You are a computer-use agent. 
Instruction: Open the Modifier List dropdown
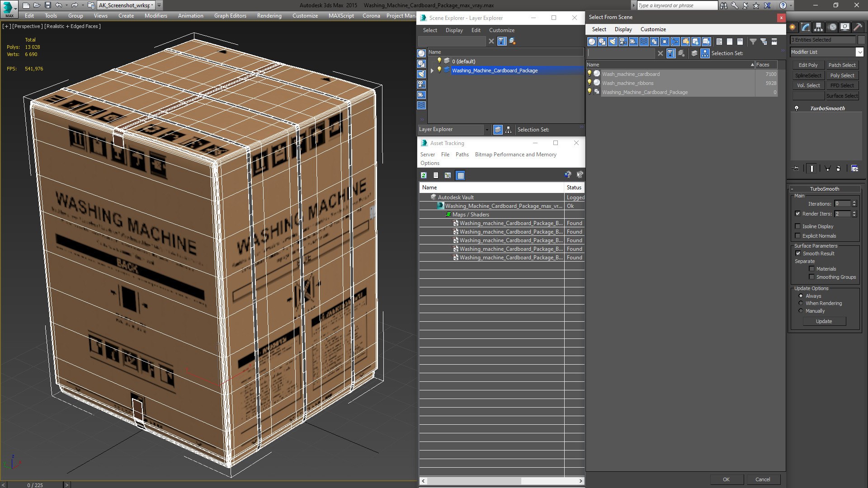click(x=859, y=52)
